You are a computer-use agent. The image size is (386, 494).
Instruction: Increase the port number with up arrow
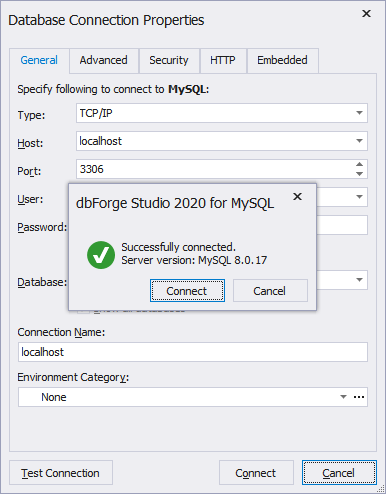coord(359,164)
